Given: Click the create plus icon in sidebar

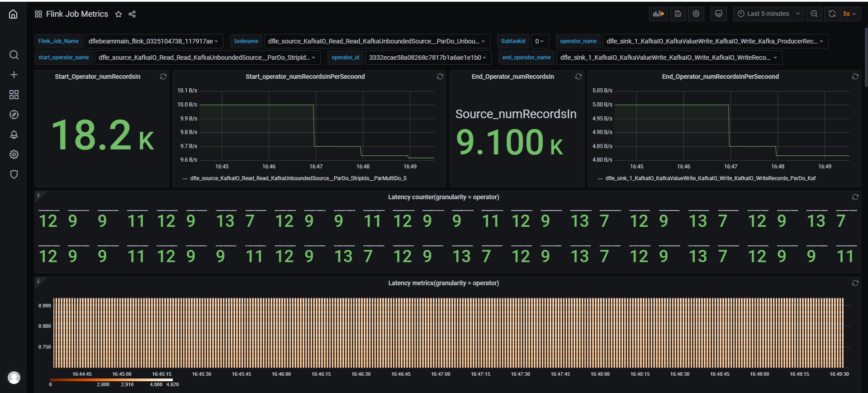Looking at the screenshot, I should pyautogui.click(x=14, y=75).
